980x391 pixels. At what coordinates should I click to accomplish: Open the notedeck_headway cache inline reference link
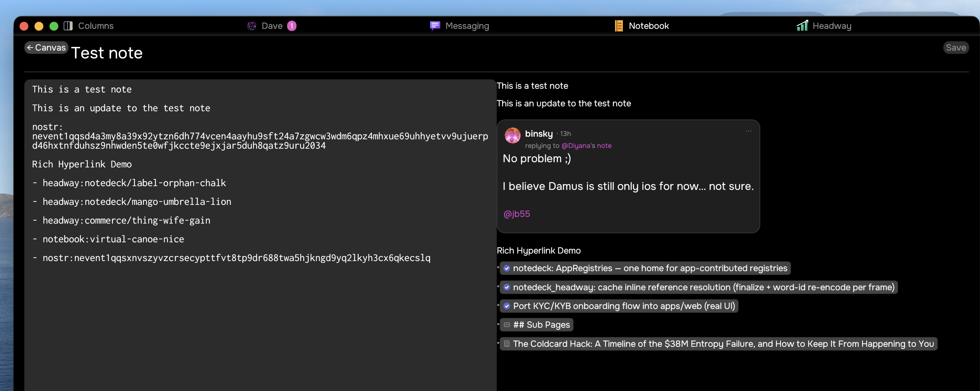(x=699, y=287)
